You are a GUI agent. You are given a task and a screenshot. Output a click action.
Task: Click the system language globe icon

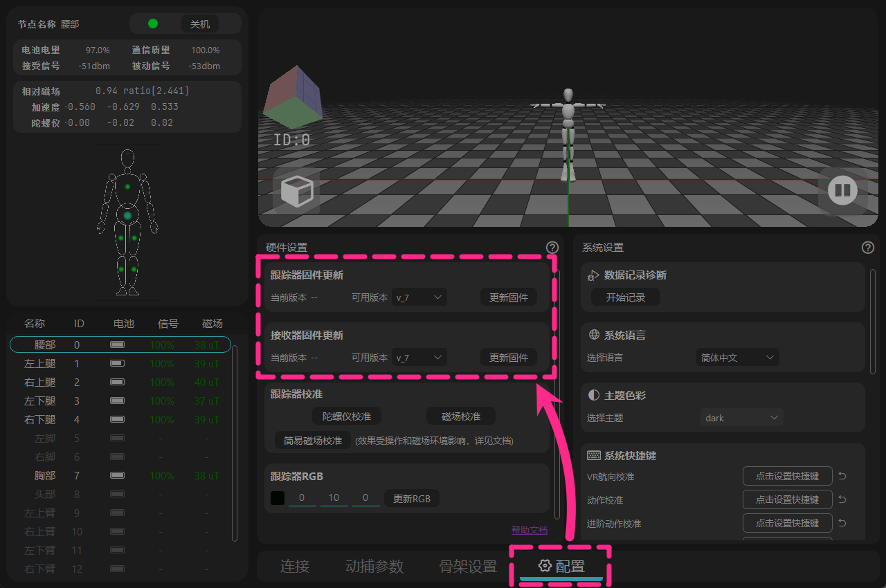(x=594, y=335)
